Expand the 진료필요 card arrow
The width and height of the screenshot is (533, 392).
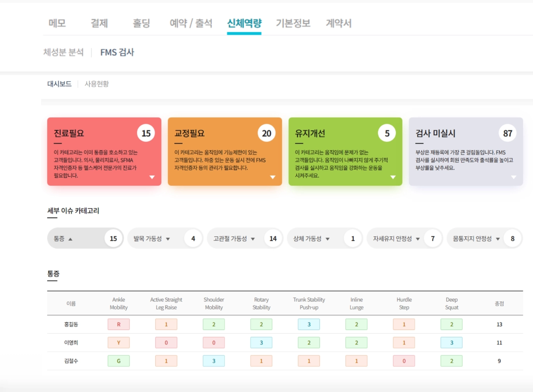152,177
